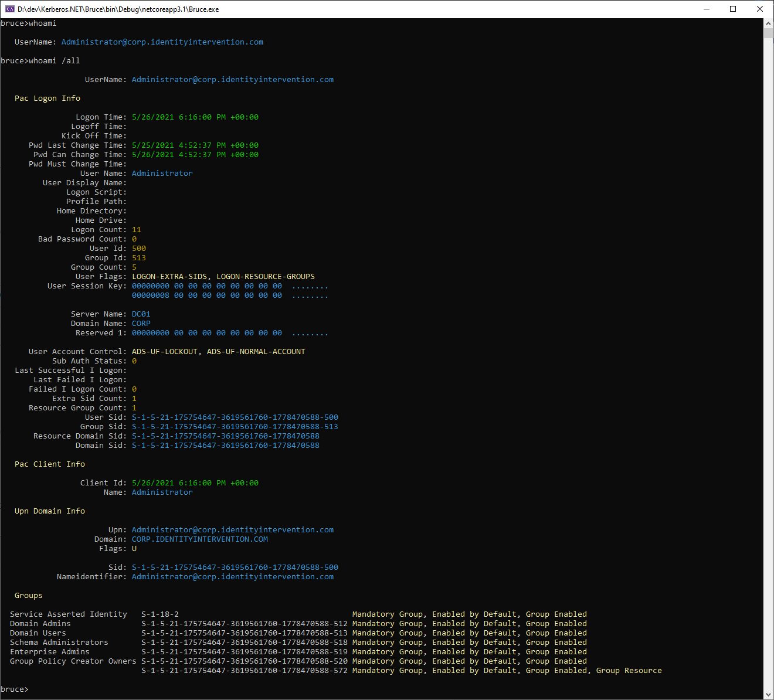Click the Resource Domain Sid value
774x700 pixels.
tap(226, 436)
